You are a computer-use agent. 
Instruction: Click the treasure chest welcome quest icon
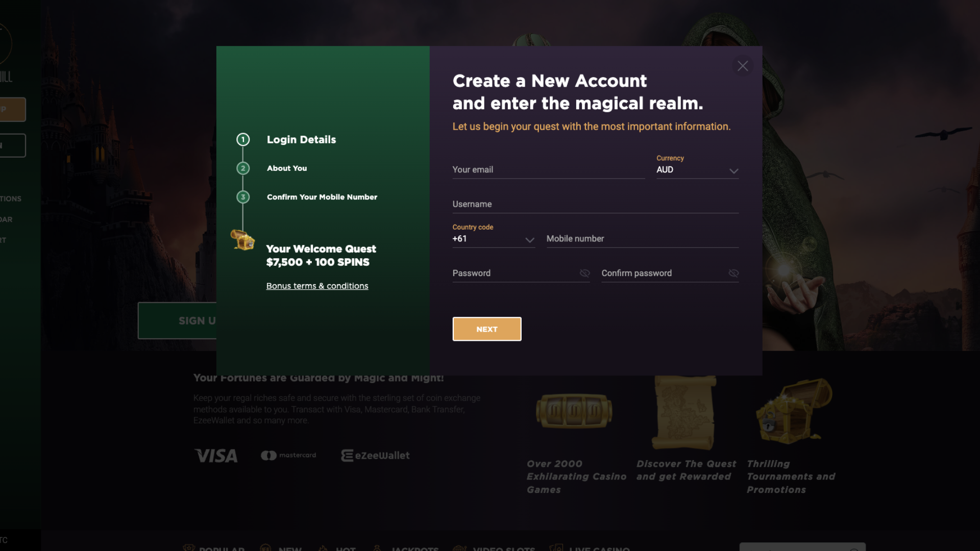pos(242,240)
